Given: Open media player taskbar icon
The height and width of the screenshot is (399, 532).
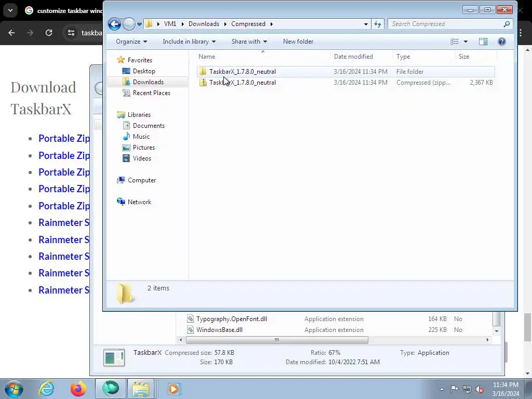Looking at the screenshot, I should [174, 389].
